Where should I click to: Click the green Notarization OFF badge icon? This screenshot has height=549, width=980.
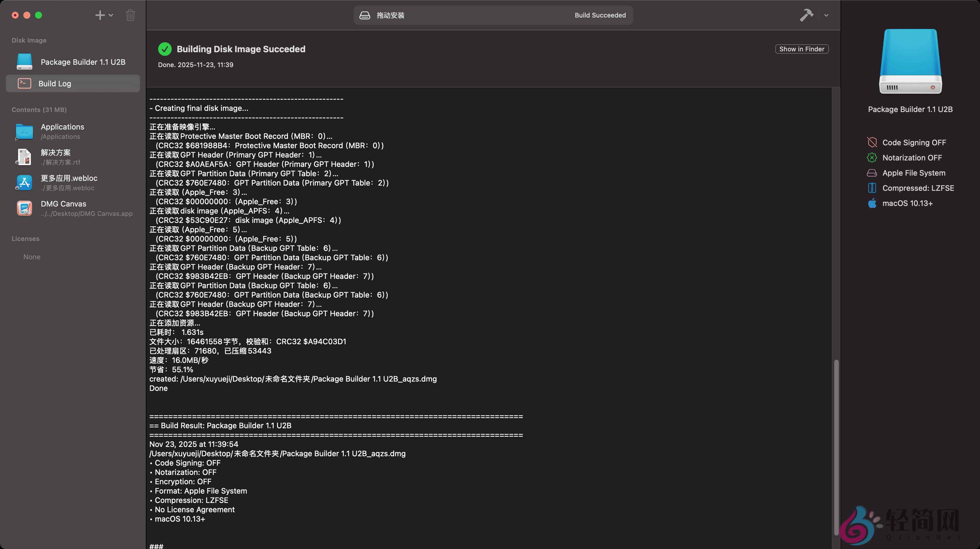click(872, 158)
